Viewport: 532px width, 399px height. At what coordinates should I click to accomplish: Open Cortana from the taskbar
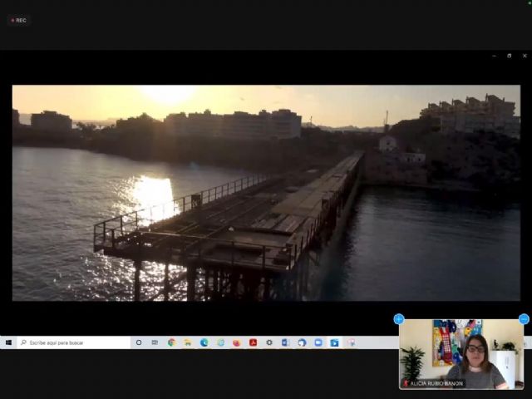(x=139, y=342)
